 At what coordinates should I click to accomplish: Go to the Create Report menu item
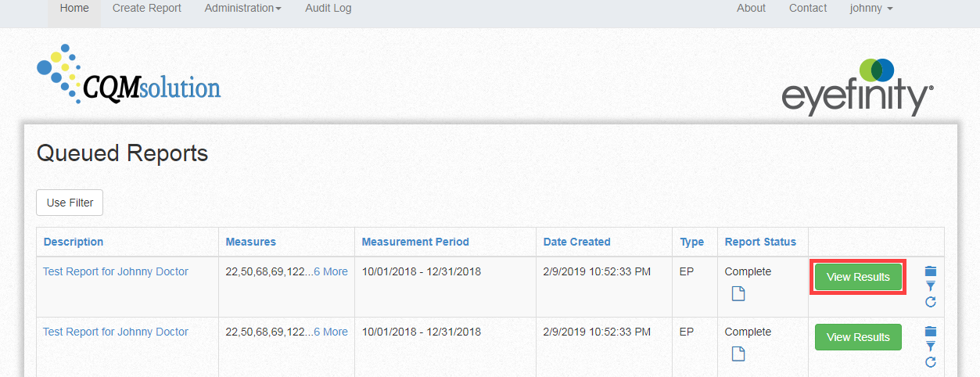click(x=147, y=9)
